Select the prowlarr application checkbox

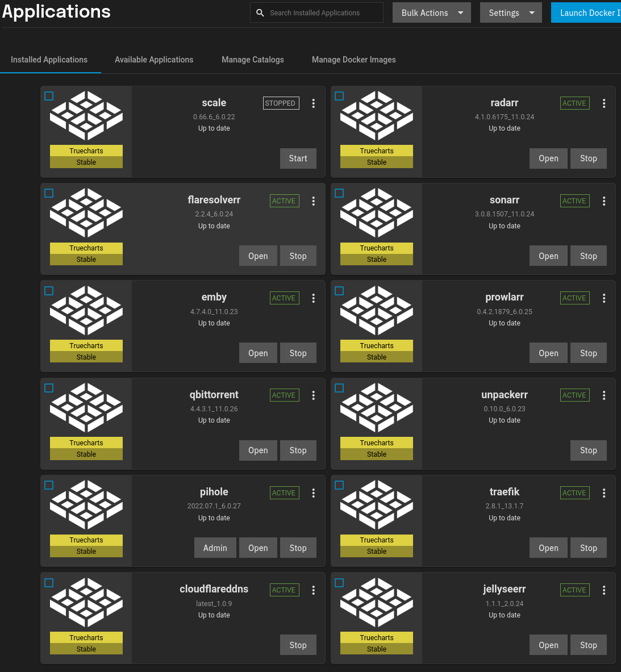click(x=339, y=291)
